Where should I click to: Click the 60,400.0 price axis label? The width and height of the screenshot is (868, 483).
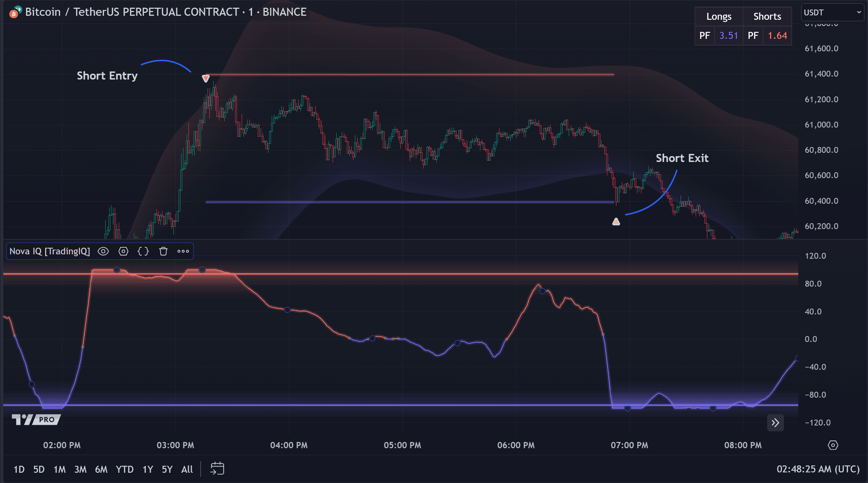click(x=821, y=201)
